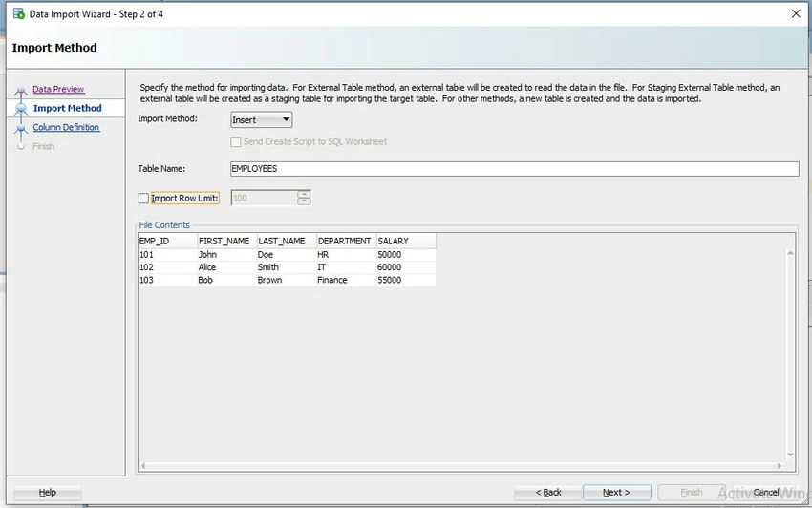Click the first name John cell
This screenshot has width=812, height=508.
226,255
